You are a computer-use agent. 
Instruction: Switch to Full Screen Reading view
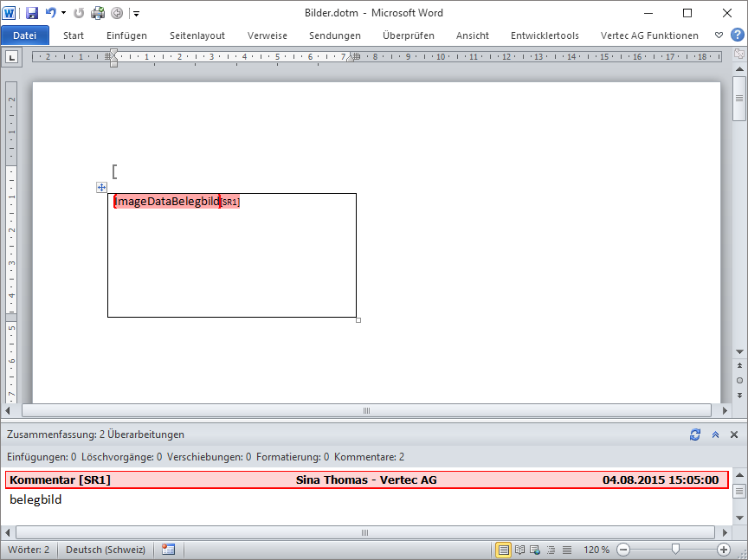pyautogui.click(x=519, y=550)
